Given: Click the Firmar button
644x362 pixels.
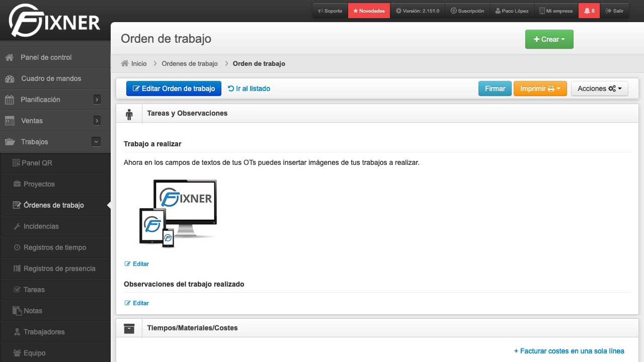Looking at the screenshot, I should [495, 88].
